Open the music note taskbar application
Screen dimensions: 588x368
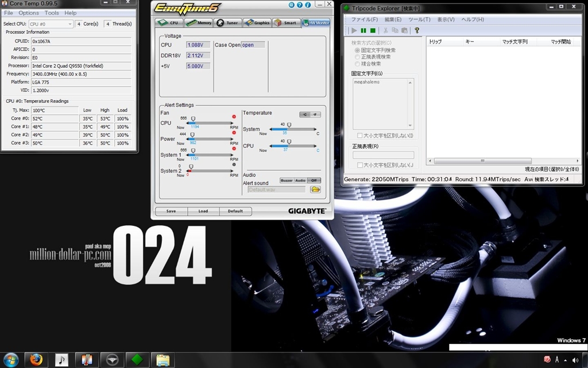(62, 360)
